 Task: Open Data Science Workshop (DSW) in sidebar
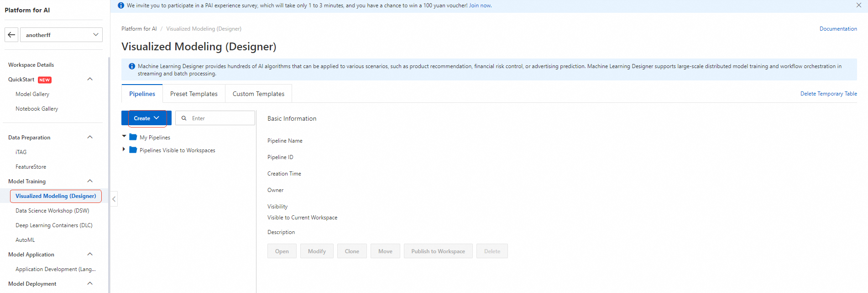click(52, 211)
